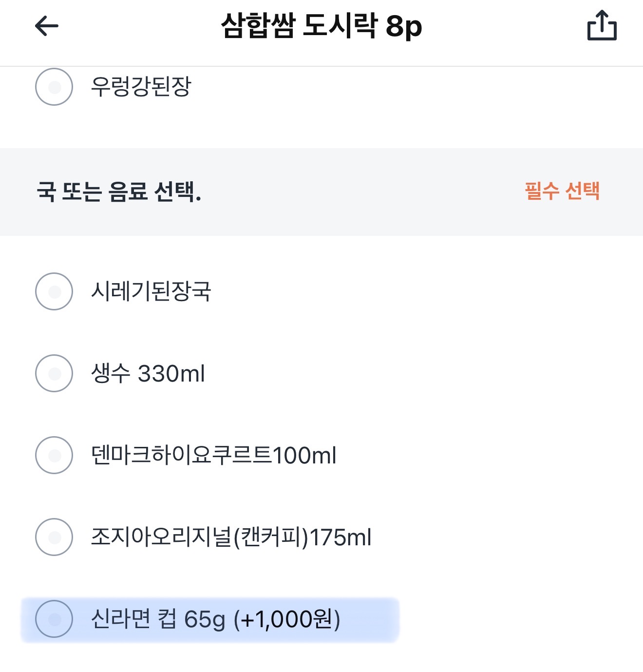Click the 8p text in the title

404,27
